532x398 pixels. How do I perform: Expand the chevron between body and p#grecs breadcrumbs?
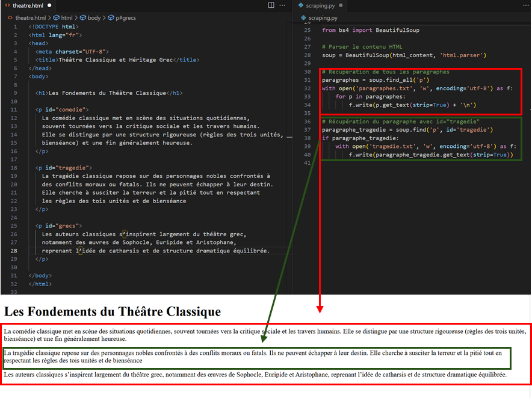[104, 17]
